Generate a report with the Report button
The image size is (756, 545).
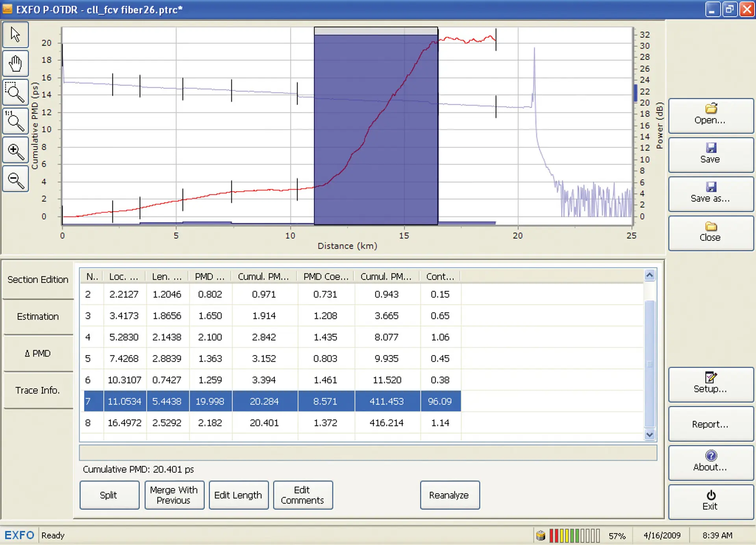click(710, 424)
